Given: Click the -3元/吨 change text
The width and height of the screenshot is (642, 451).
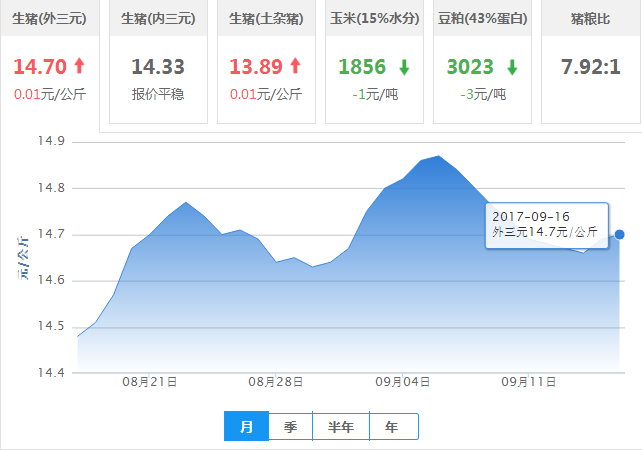Looking at the screenshot, I should pos(483,95).
